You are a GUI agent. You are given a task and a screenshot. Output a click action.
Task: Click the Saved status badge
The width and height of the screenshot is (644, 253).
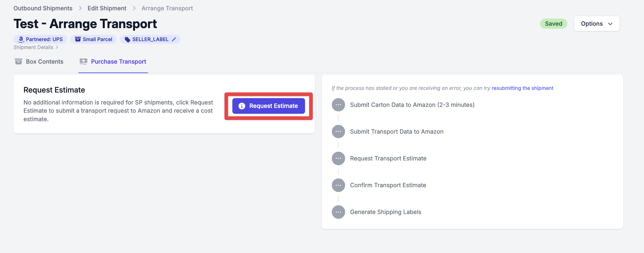pyautogui.click(x=553, y=24)
